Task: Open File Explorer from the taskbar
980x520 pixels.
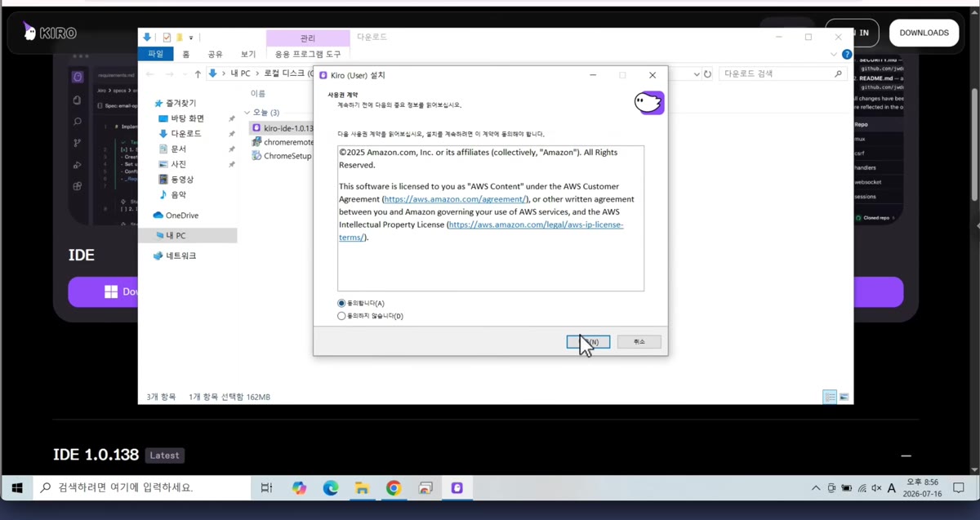Action: point(362,488)
